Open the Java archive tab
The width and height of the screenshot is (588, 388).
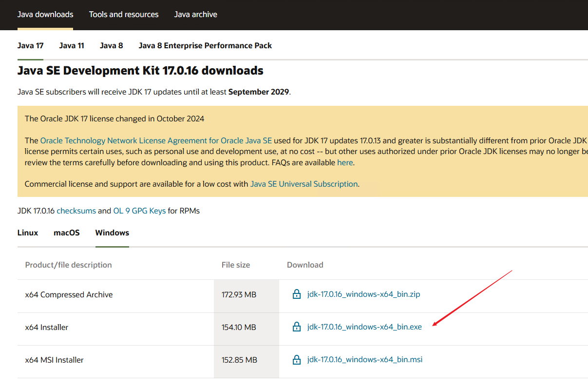pyautogui.click(x=196, y=14)
